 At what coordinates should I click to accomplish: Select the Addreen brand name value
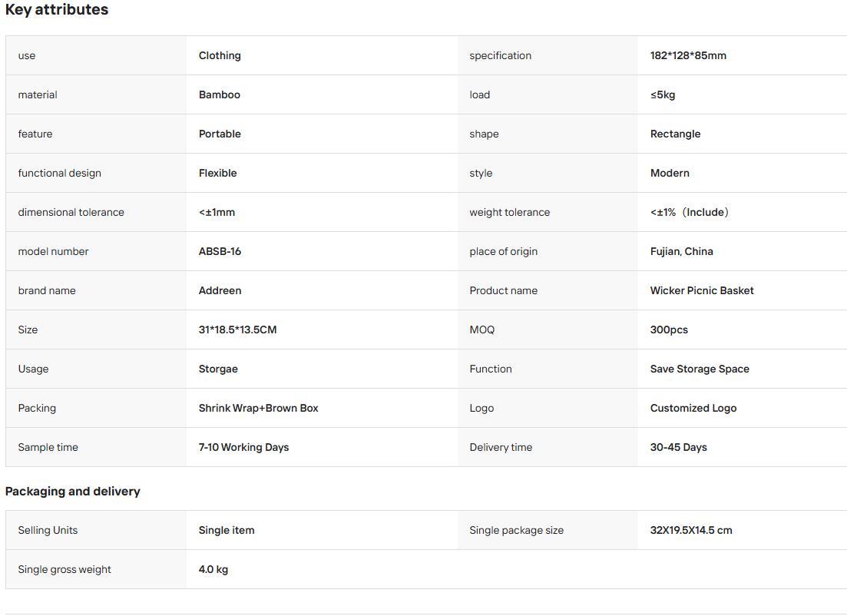[220, 290]
